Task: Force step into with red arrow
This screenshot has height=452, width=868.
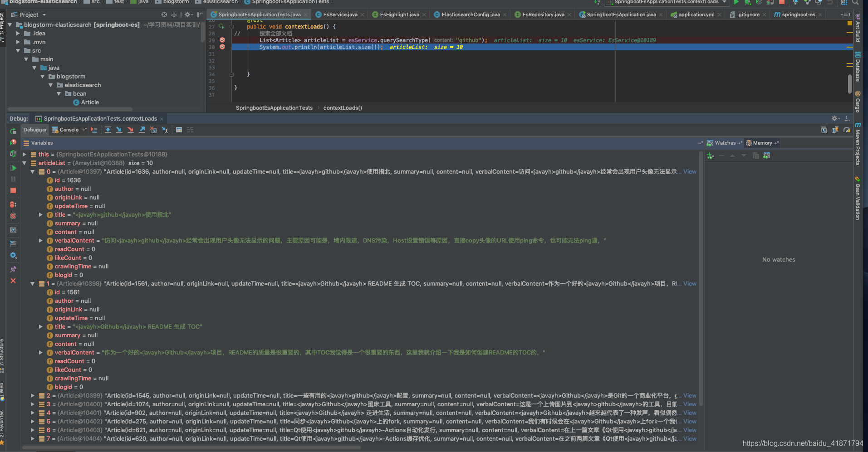Action: [x=130, y=130]
